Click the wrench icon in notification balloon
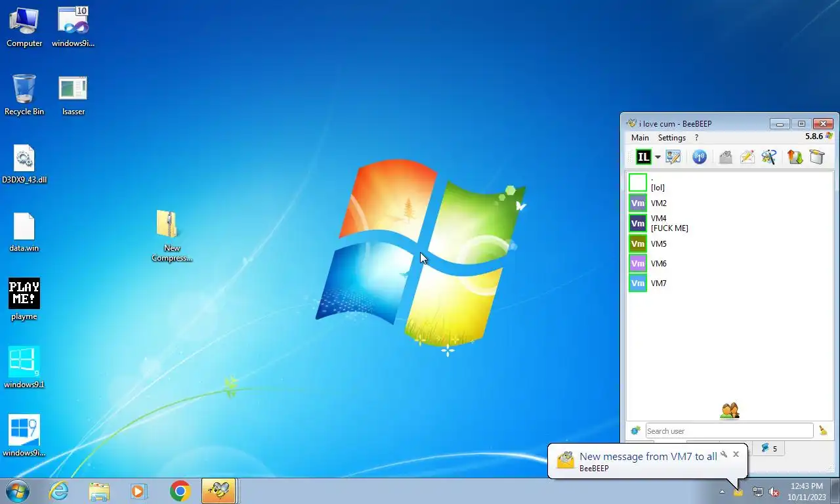 point(724,454)
